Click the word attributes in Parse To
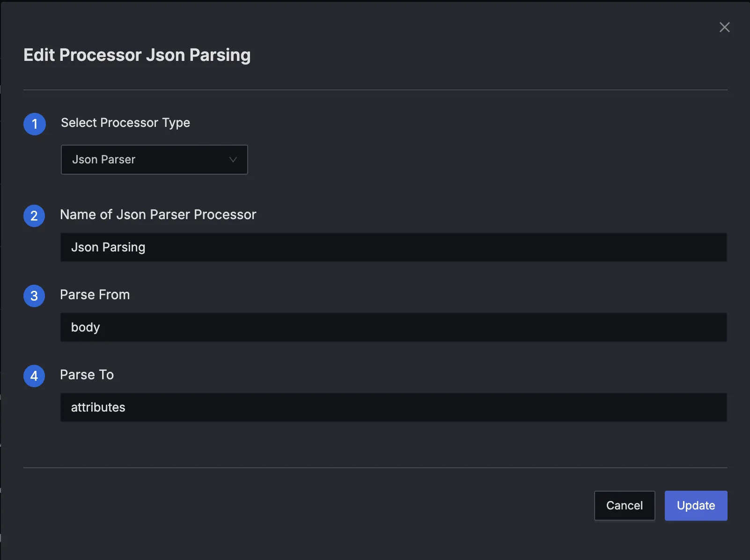 pos(98,407)
